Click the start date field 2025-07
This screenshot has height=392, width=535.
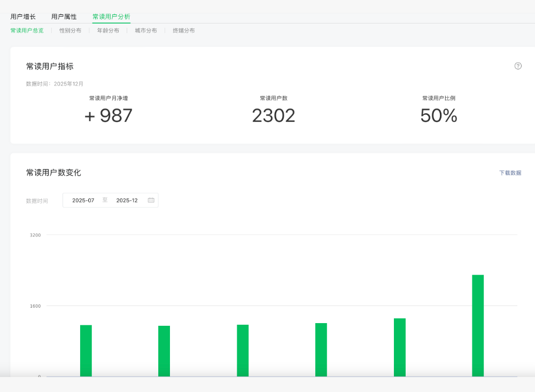pos(83,200)
